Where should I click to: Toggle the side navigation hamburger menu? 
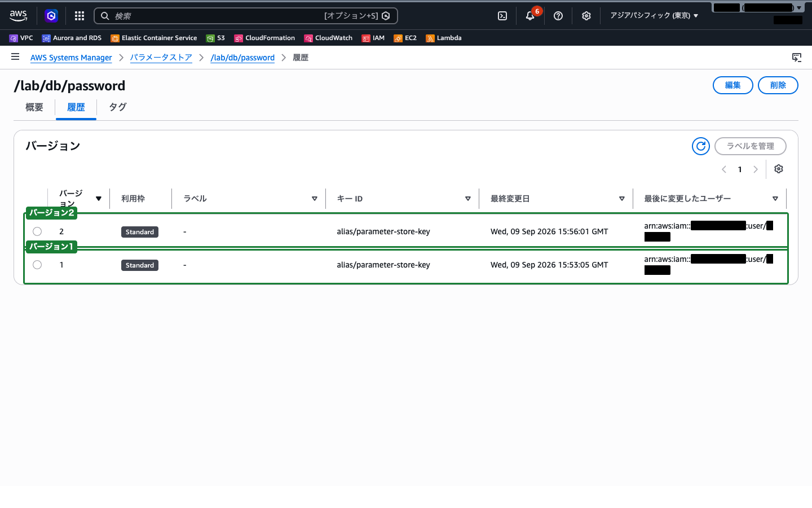point(15,57)
